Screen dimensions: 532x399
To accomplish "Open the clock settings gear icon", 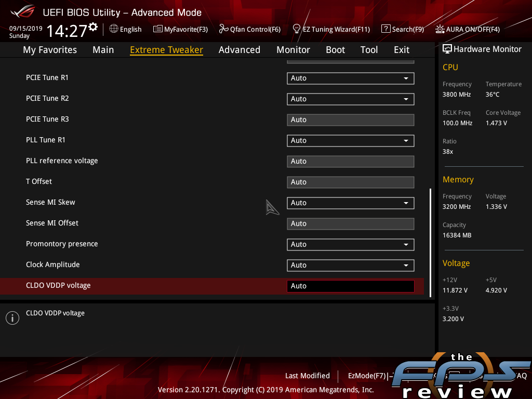I will coord(93,27).
